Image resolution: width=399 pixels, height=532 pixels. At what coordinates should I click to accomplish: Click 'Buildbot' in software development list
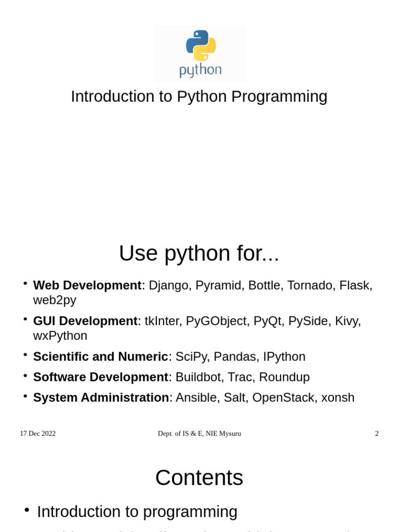coord(198,377)
